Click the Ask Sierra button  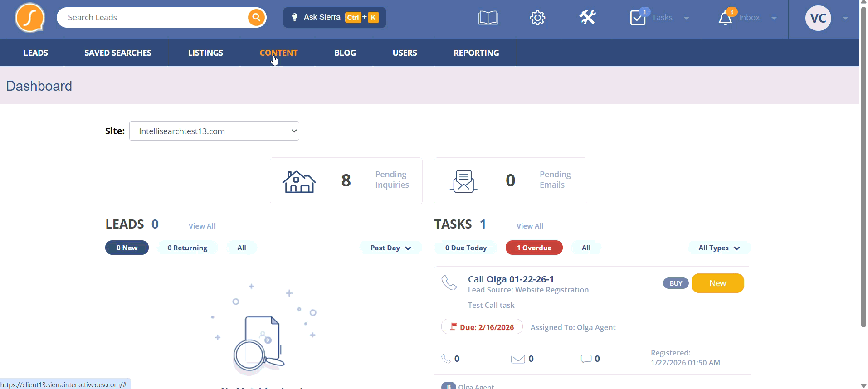point(334,18)
